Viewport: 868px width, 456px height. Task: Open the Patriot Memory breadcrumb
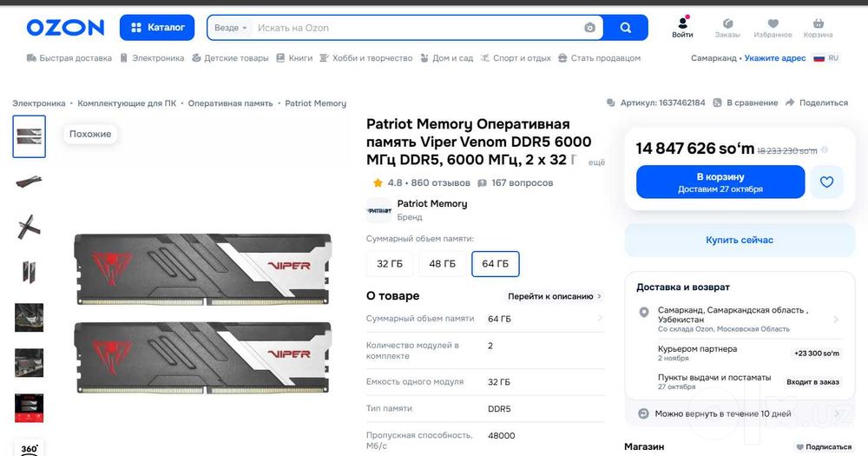pos(316,103)
